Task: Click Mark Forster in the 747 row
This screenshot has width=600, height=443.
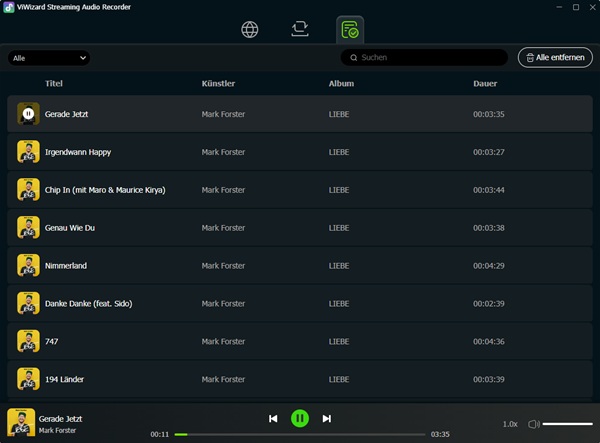Action: coord(223,341)
